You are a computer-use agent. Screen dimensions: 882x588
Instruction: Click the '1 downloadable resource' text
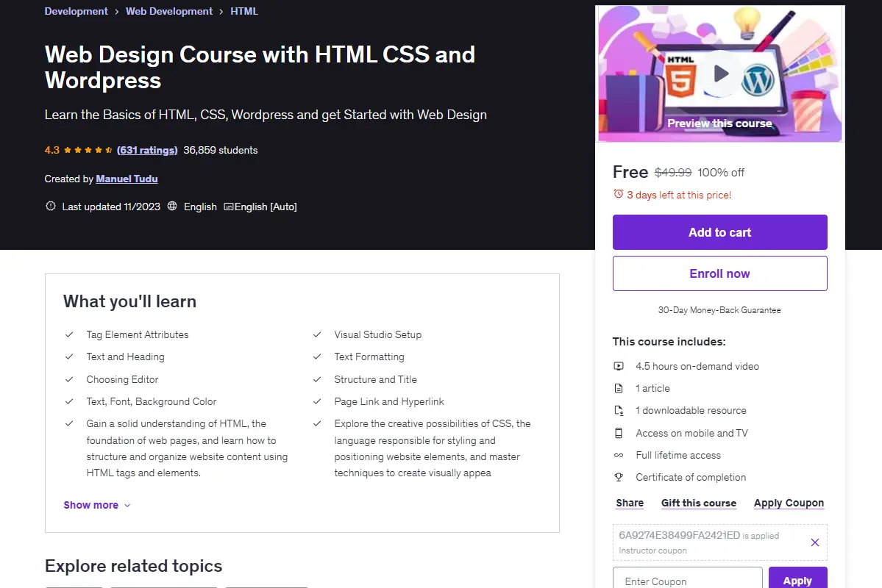click(691, 410)
